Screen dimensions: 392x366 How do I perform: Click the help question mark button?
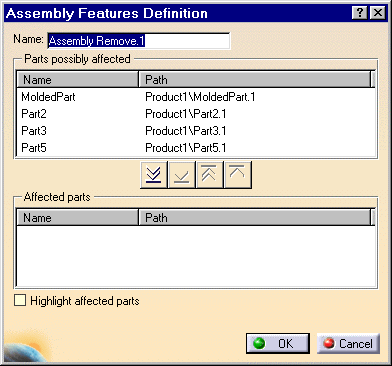(360, 13)
